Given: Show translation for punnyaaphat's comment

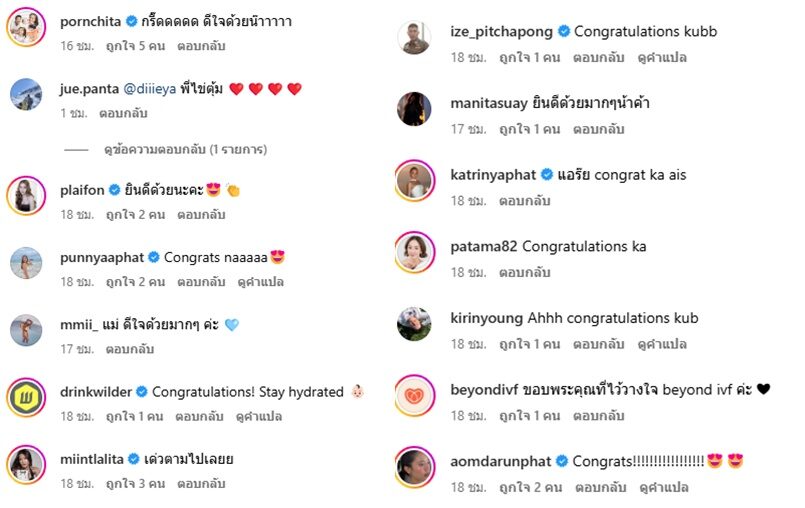Looking at the screenshot, I should [x=260, y=282].
